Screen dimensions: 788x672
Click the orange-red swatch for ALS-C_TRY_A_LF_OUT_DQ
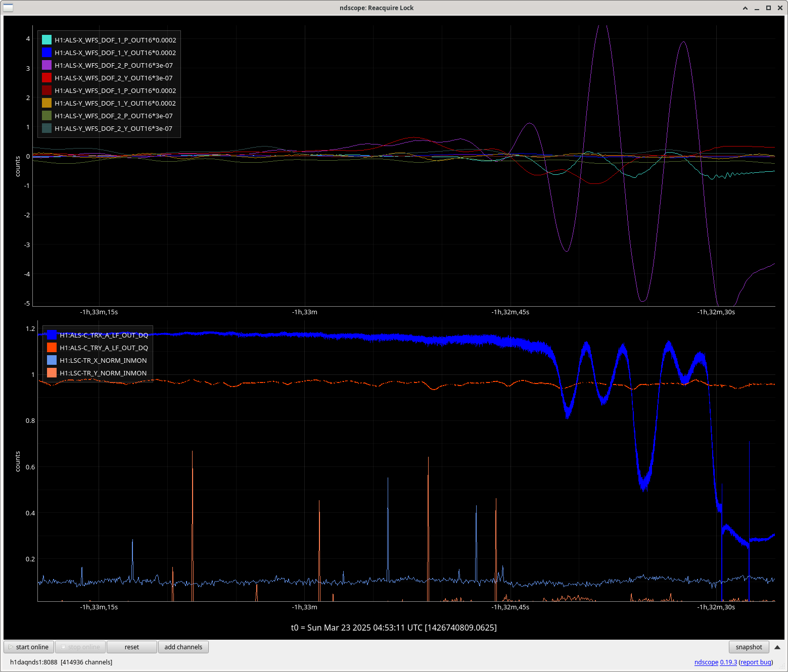coord(52,348)
